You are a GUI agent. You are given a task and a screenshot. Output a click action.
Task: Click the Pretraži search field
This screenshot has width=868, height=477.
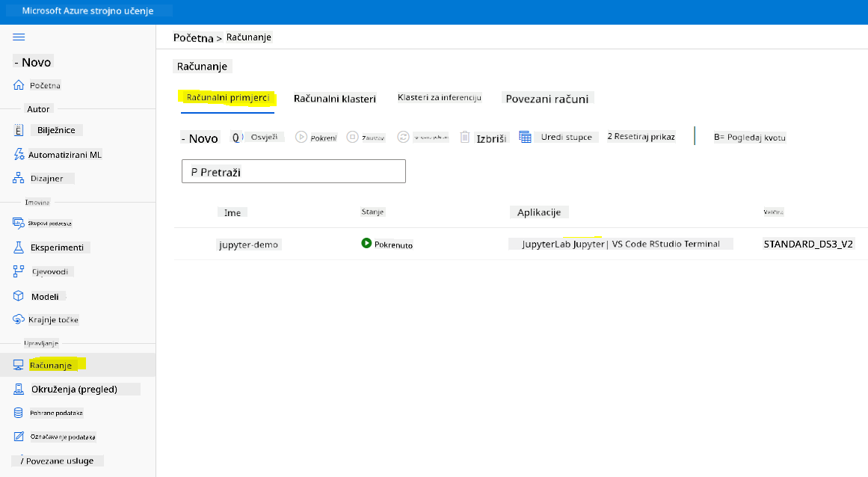point(293,171)
